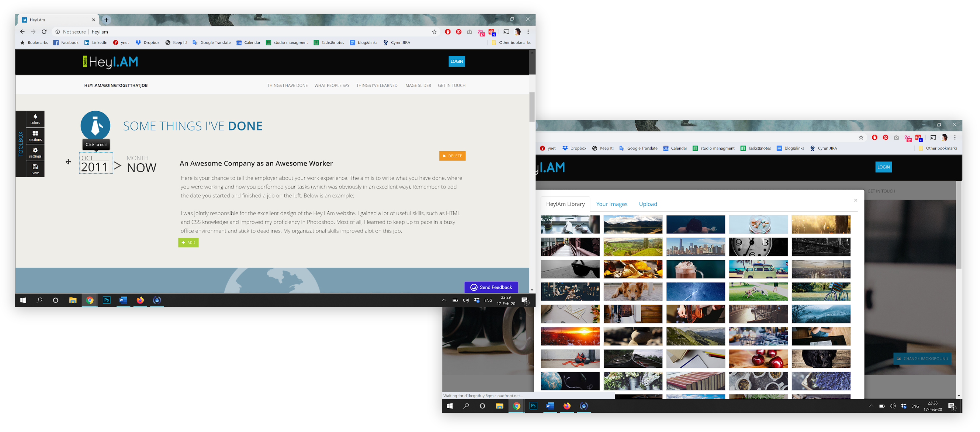Click volume icon in right window system tray
Screen dimensions: 980x432
coord(893,406)
